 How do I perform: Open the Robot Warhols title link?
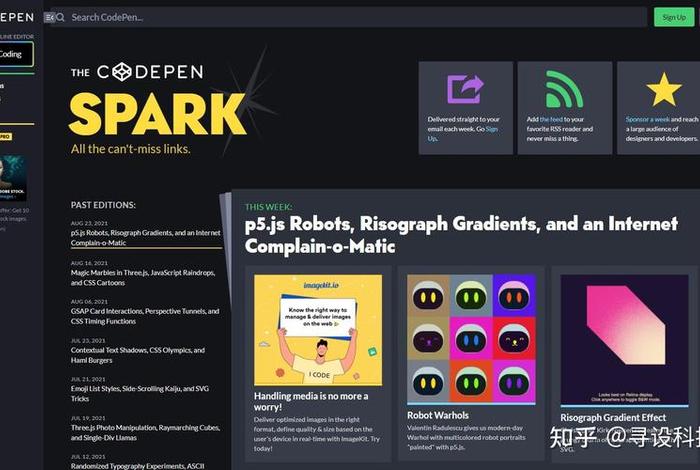tap(438, 415)
